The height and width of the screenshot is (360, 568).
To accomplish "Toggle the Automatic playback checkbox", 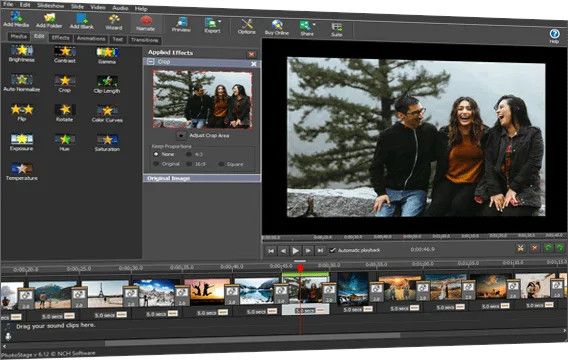I will click(x=332, y=250).
